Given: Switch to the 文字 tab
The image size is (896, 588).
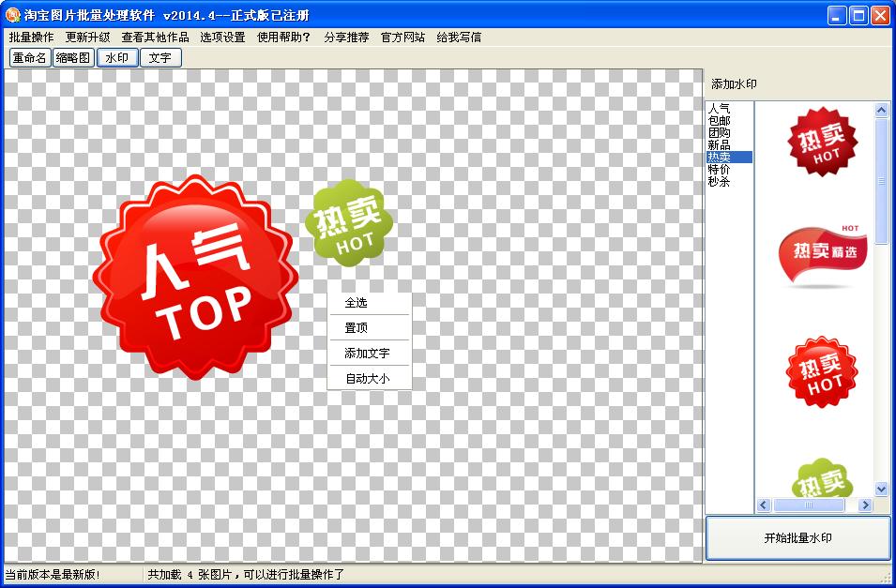Looking at the screenshot, I should 160,58.
